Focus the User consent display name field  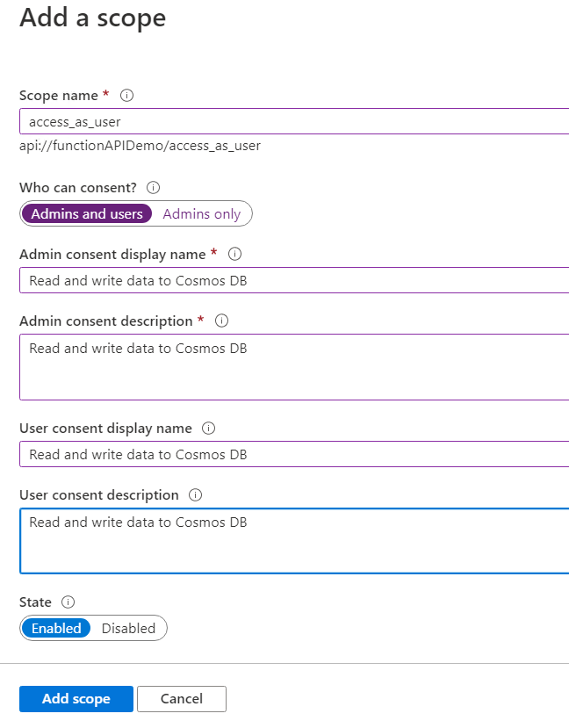294,454
